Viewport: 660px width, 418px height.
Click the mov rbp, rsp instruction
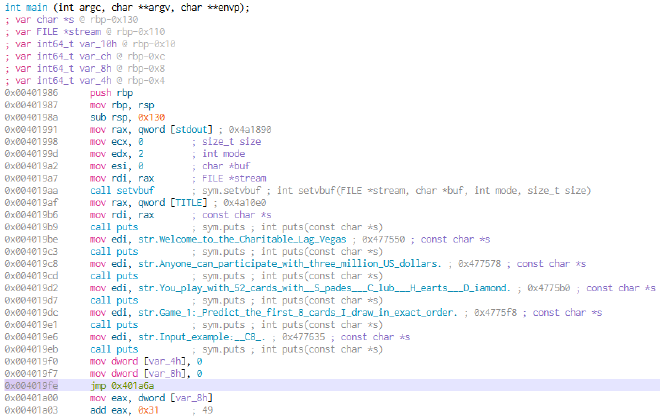(x=122, y=105)
